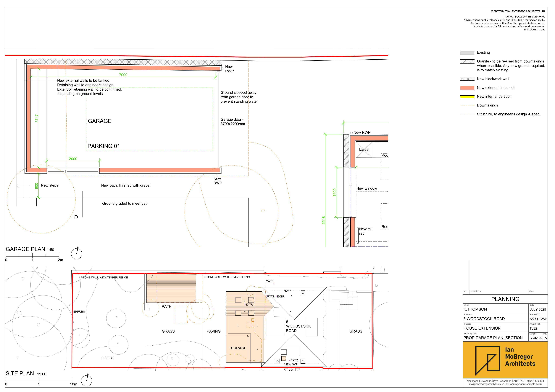Click the garage plan north arrow symbol
Viewport: 555px width, 392px height.
[77, 253]
